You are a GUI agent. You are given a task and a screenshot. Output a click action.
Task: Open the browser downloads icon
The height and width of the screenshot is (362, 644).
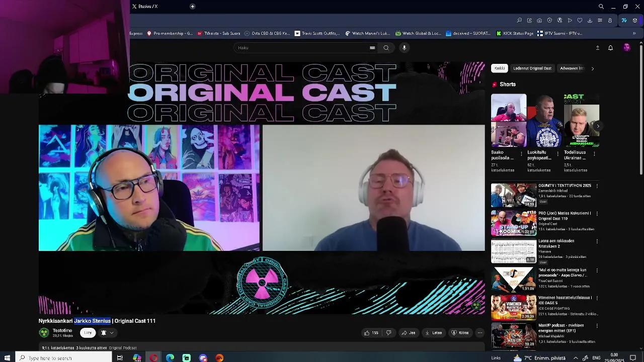590,21
